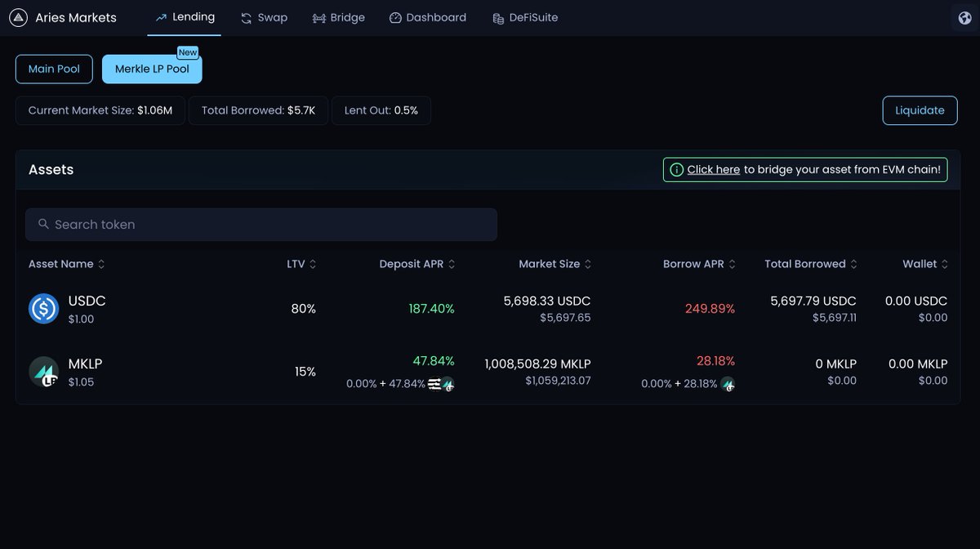Click the $1.00 USDC price
This screenshot has height=549, width=980.
coord(81,319)
